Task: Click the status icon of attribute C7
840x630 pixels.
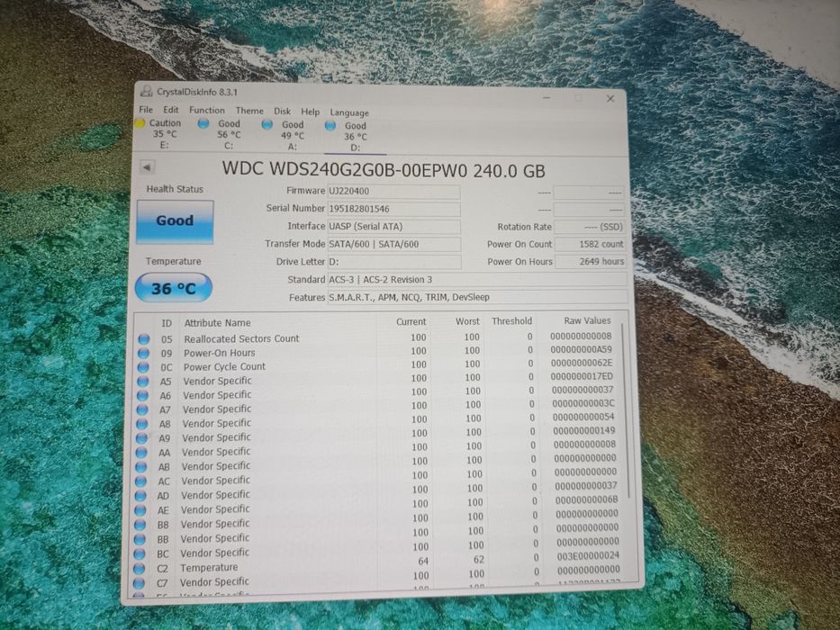Action: (x=139, y=582)
